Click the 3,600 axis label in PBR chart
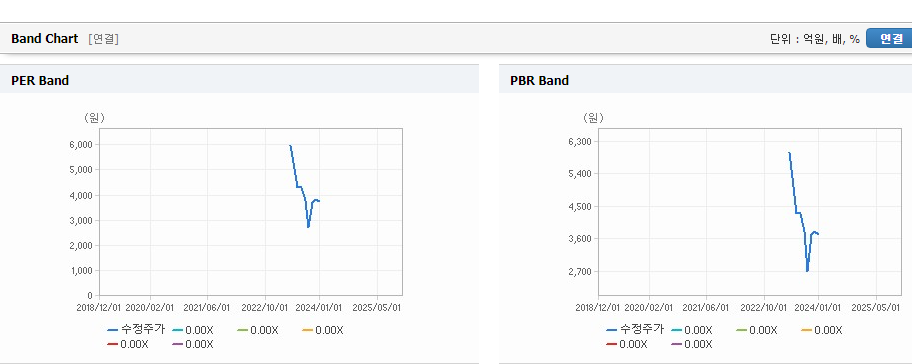Viewport: 912px width, 364px height. [x=580, y=239]
